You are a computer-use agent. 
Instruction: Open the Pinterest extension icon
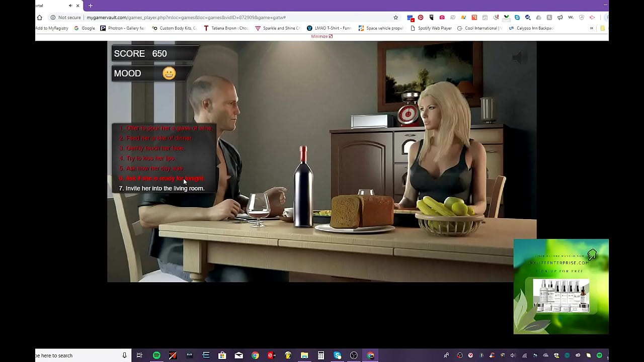[421, 18]
